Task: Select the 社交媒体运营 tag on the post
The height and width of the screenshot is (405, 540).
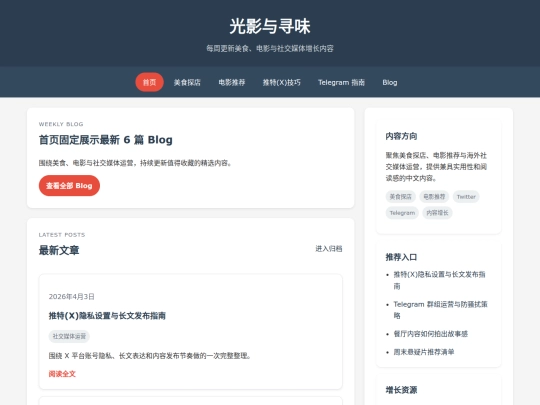Action: coord(69,336)
